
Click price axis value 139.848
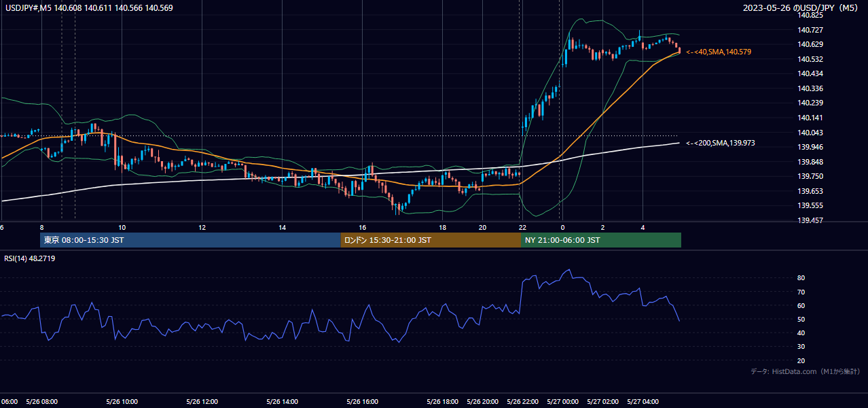(810, 162)
